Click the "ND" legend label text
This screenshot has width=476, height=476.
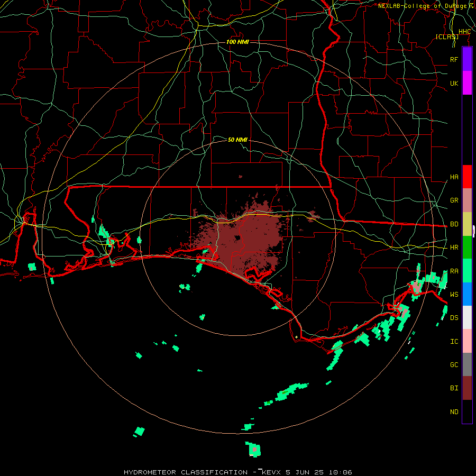[454, 412]
